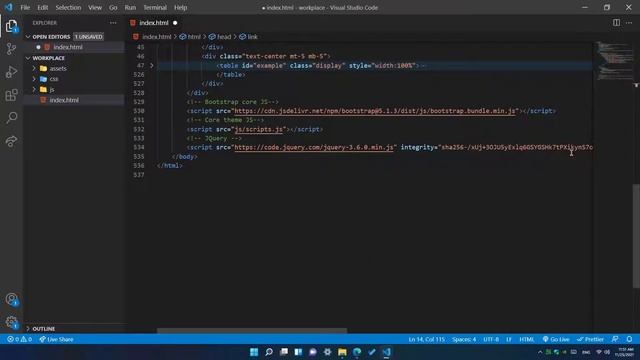Click Ln 14, Col 115 cursor position
This screenshot has width=640, height=360.
(427, 339)
